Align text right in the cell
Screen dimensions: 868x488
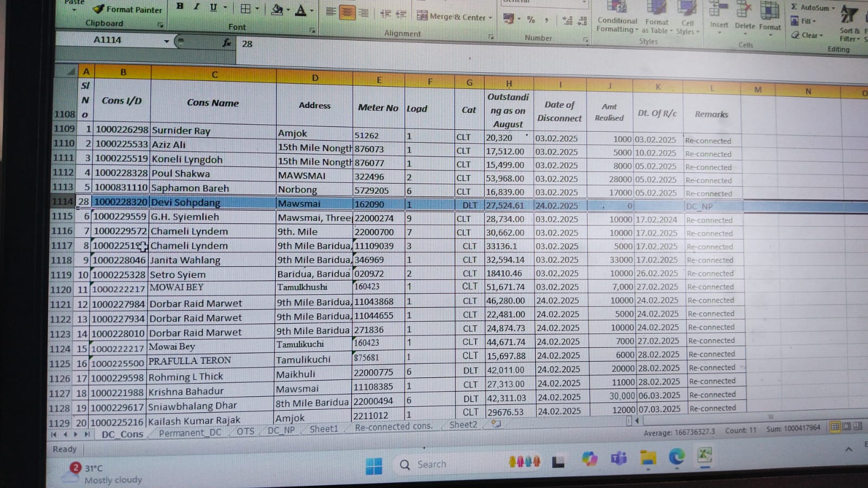tap(364, 13)
